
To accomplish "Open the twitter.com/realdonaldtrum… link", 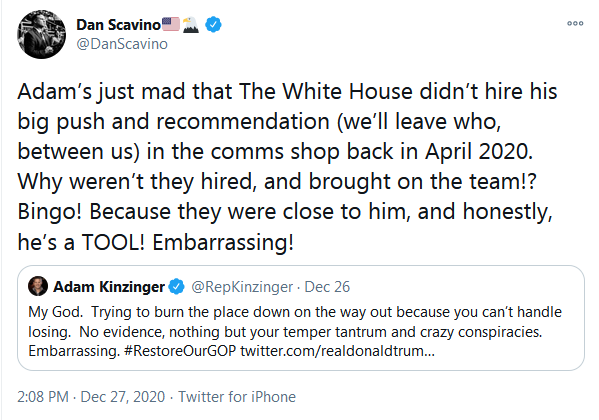I will pyautogui.click(x=338, y=350).
